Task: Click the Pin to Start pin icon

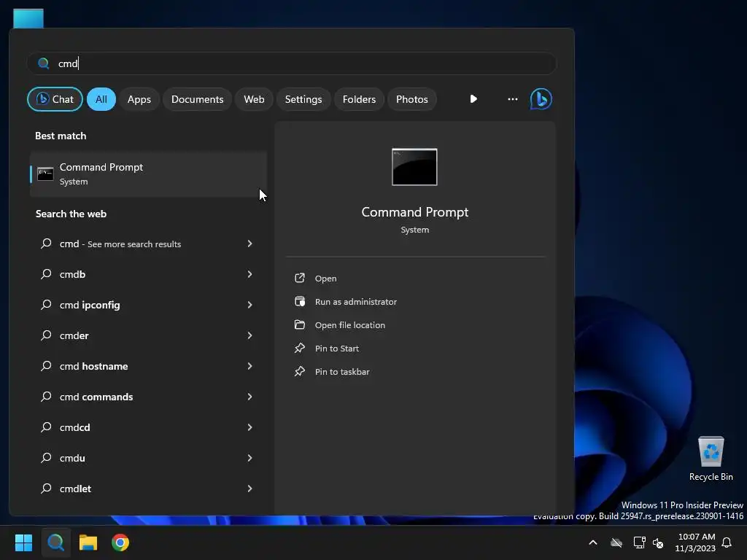Action: point(300,348)
